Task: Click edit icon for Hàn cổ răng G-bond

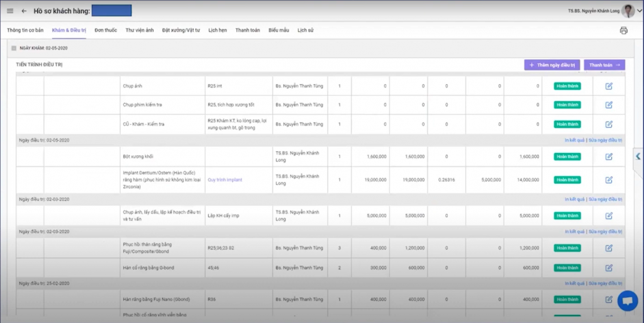Action: point(609,268)
